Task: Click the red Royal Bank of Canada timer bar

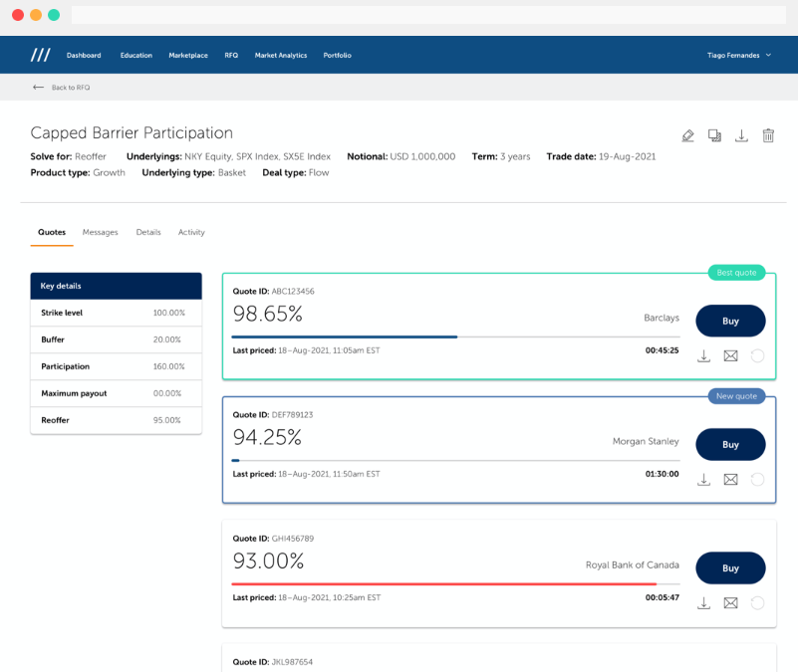Action: click(x=443, y=583)
